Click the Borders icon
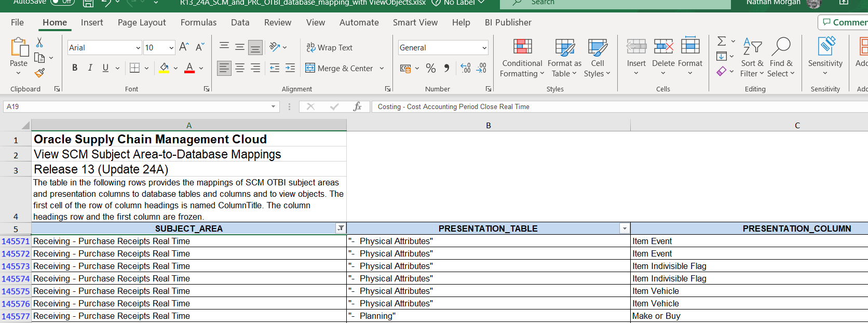This screenshot has width=868, height=323. pos(134,68)
